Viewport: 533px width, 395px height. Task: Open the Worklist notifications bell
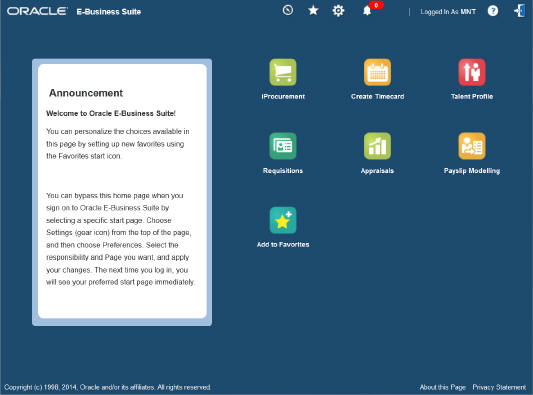[x=367, y=11]
